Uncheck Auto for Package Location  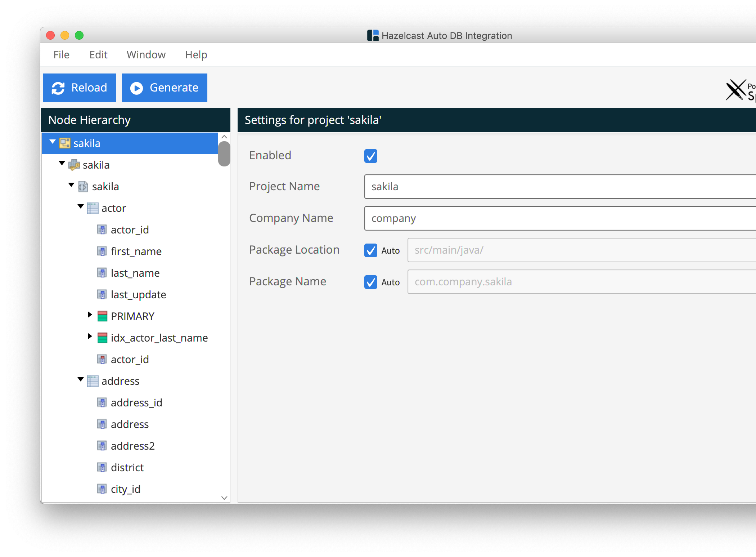[x=371, y=250]
